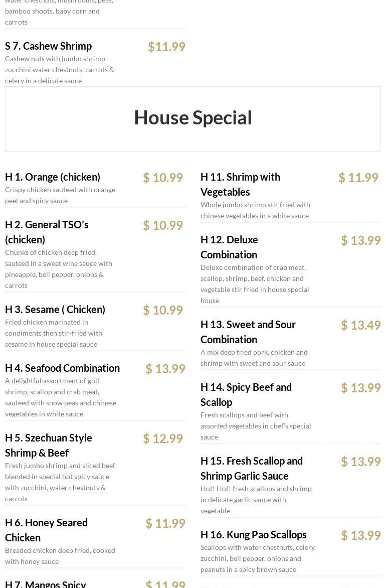The width and height of the screenshot is (386, 588).
Task: Open H 2. General TSO's chicken item
Action: [x=47, y=232]
